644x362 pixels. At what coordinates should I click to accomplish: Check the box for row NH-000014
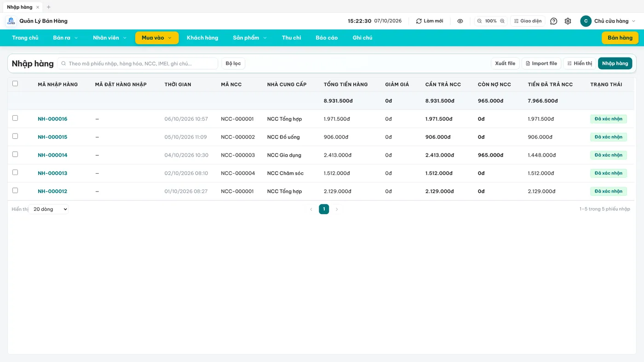[x=15, y=154]
